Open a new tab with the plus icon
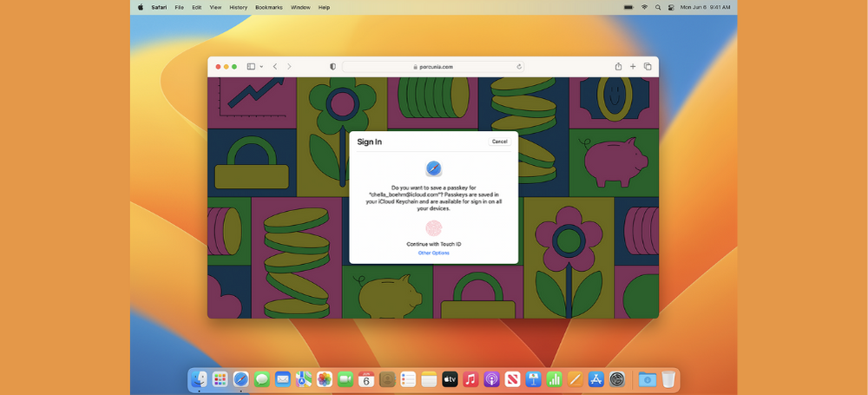Viewport: 868px width, 395px height. 633,67
